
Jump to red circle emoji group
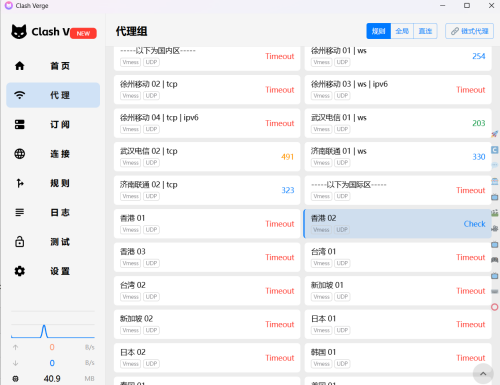495,307
